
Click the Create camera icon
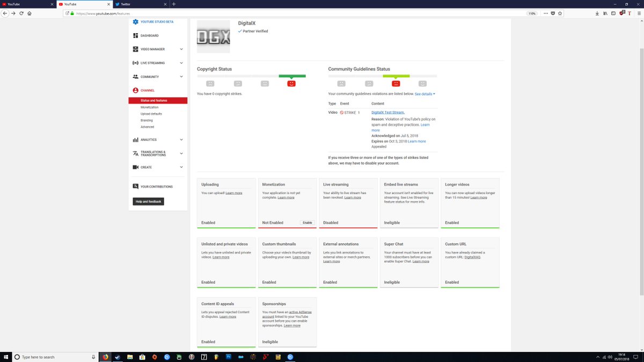point(136,167)
